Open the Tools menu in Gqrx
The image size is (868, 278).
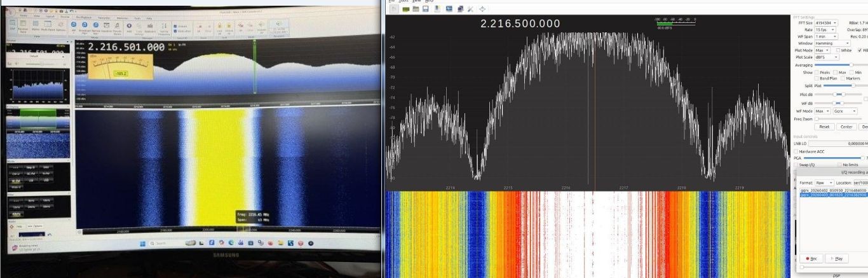point(403,1)
